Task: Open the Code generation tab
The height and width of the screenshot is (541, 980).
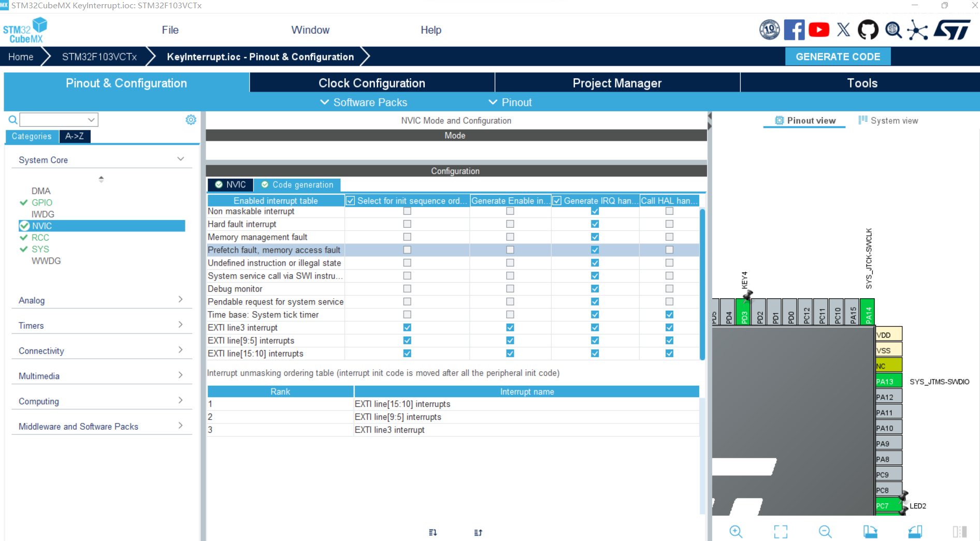Action: click(298, 185)
